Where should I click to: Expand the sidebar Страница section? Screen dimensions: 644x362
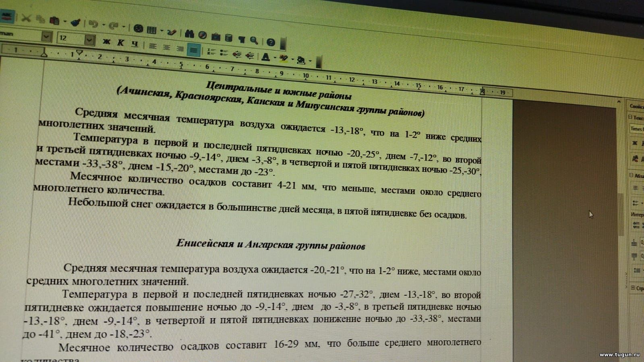(633, 288)
